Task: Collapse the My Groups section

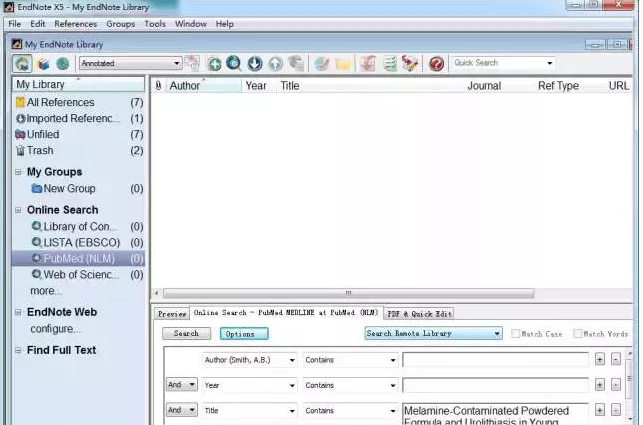Action: click(x=18, y=172)
